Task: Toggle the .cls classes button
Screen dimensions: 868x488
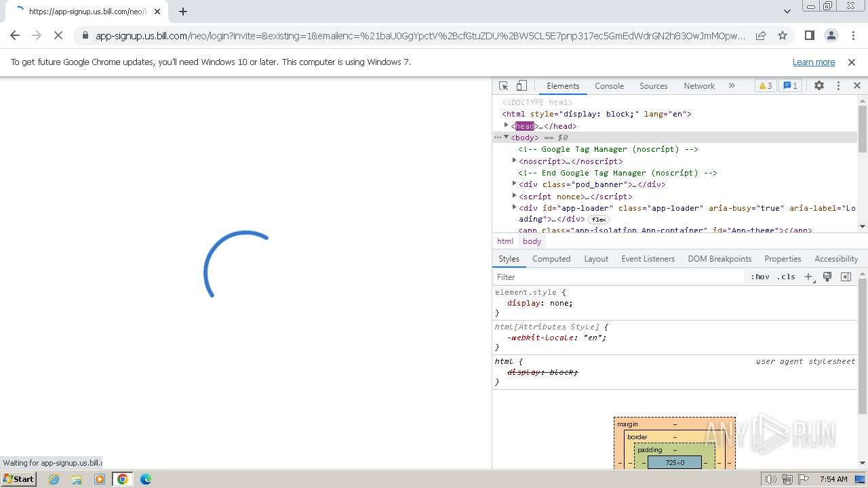Action: tap(787, 277)
